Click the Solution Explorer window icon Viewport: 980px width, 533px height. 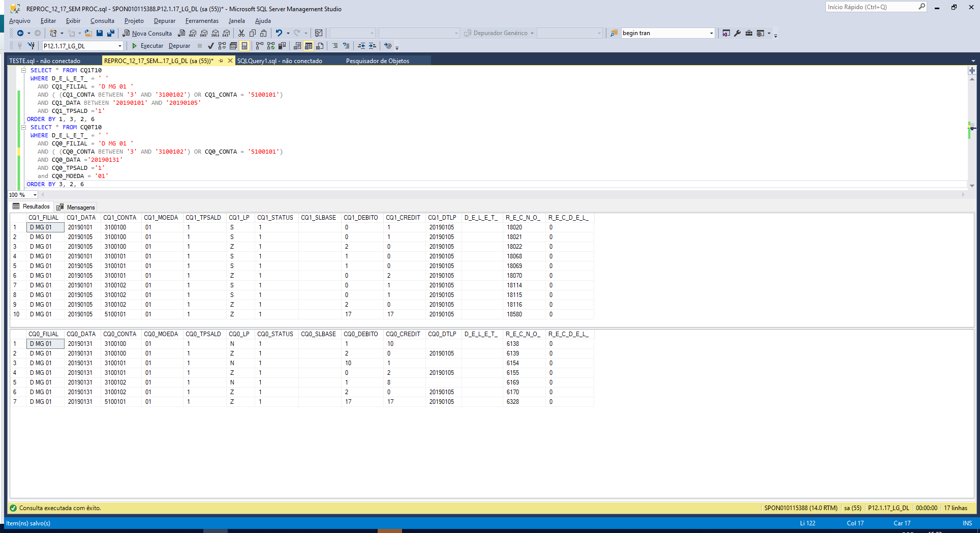point(726,33)
